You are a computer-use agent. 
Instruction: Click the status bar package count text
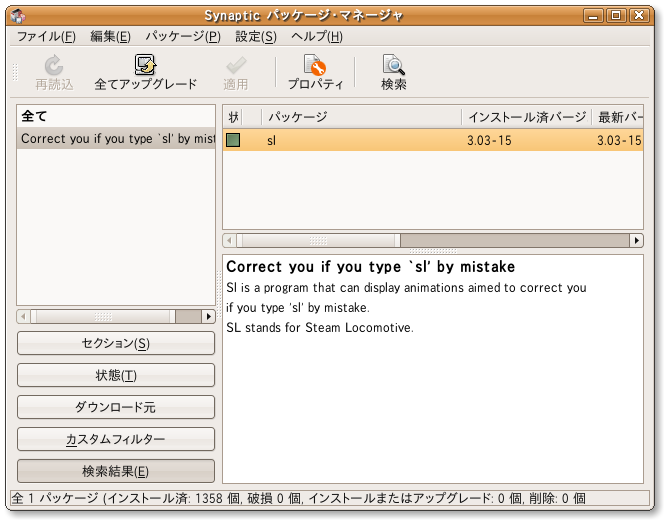click(x=298, y=498)
